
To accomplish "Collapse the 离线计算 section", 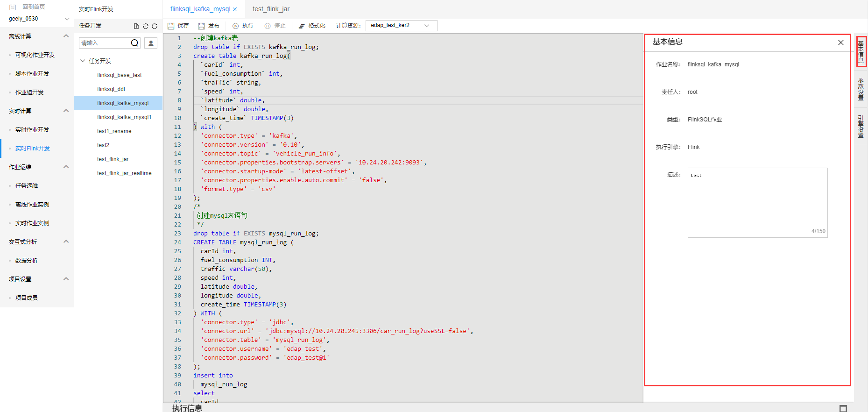I will (x=66, y=36).
